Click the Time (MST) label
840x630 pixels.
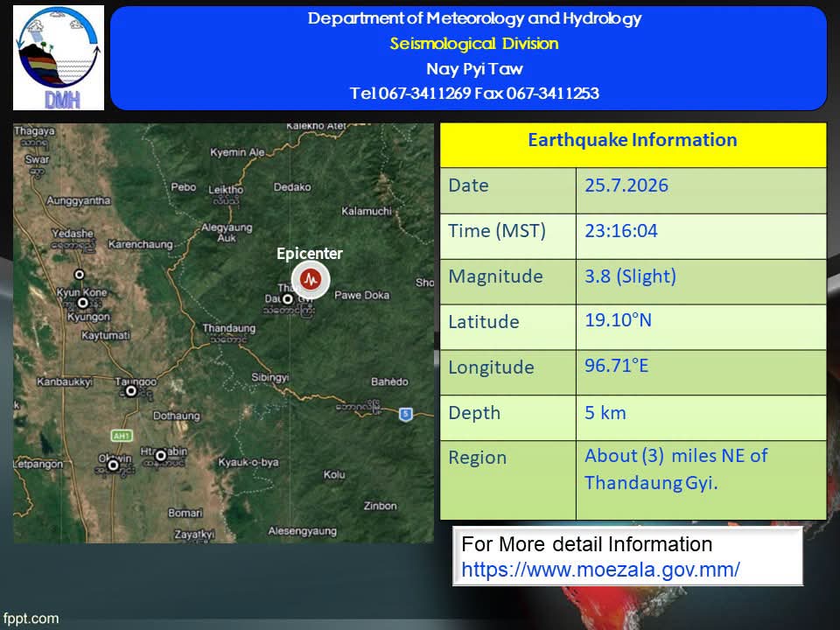[497, 231]
